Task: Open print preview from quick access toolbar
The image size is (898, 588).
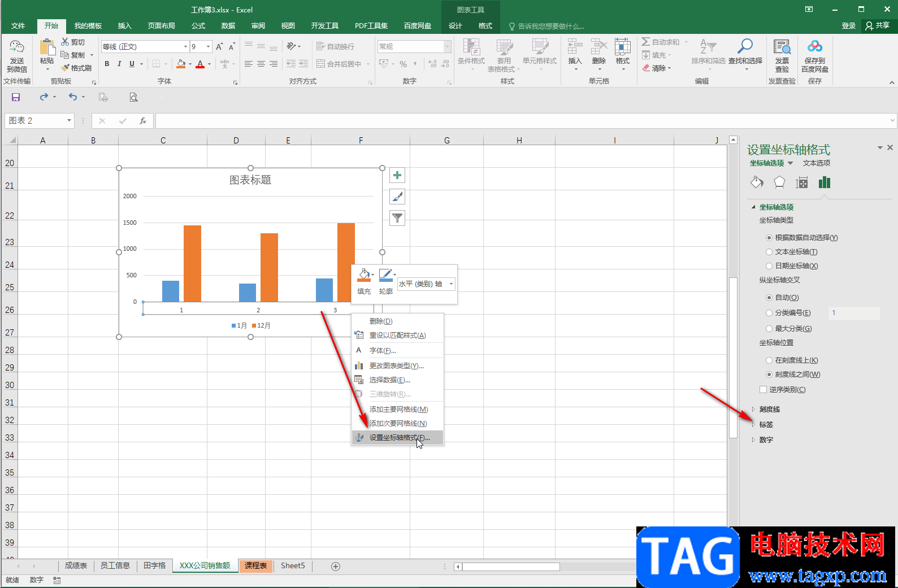Action: coord(133,97)
